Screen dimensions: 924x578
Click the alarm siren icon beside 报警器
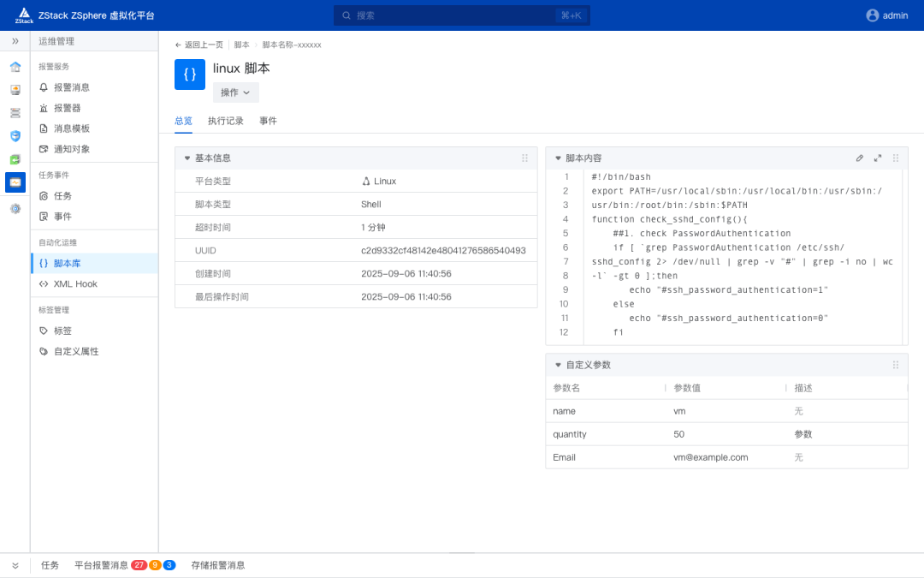click(x=44, y=108)
